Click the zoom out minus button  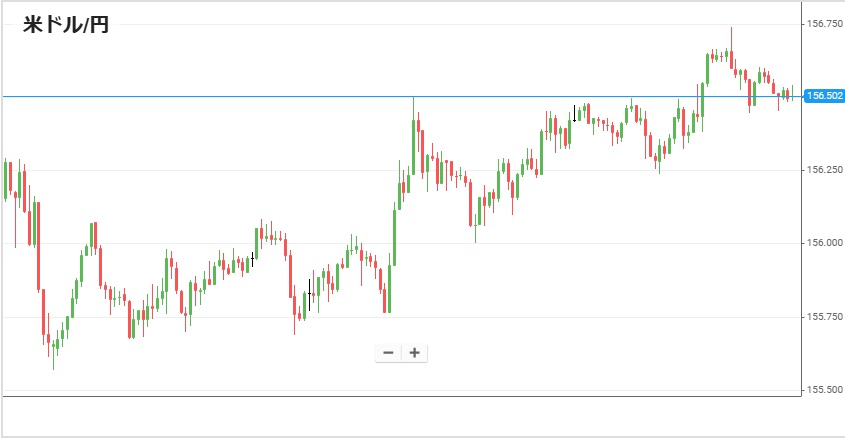(x=388, y=352)
